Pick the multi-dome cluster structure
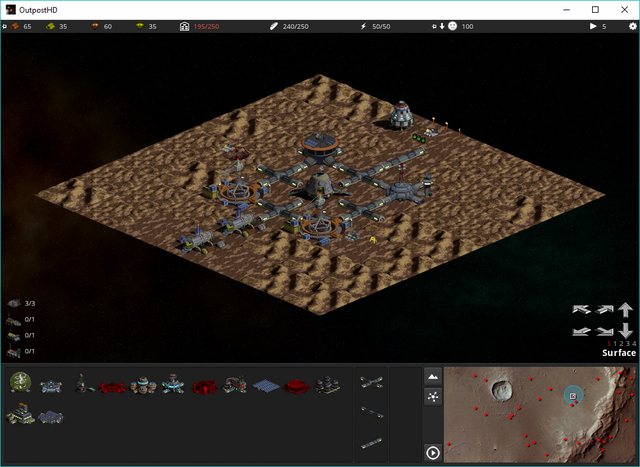 (143, 385)
